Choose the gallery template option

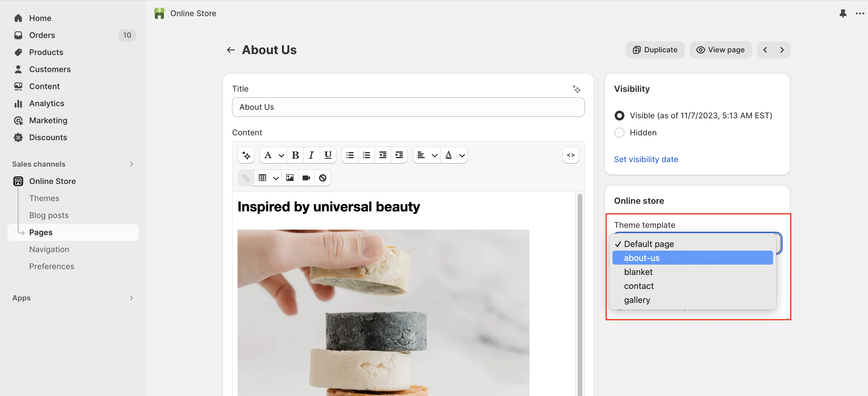pos(693,300)
